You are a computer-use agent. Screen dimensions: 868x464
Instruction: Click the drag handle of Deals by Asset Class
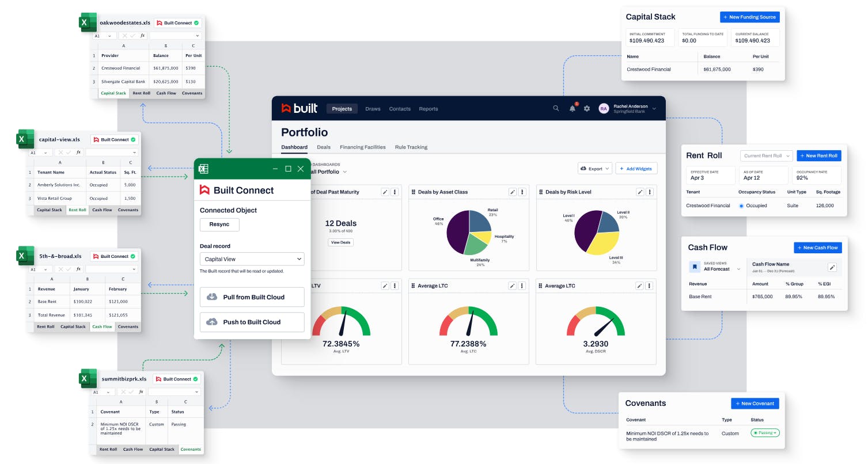413,192
